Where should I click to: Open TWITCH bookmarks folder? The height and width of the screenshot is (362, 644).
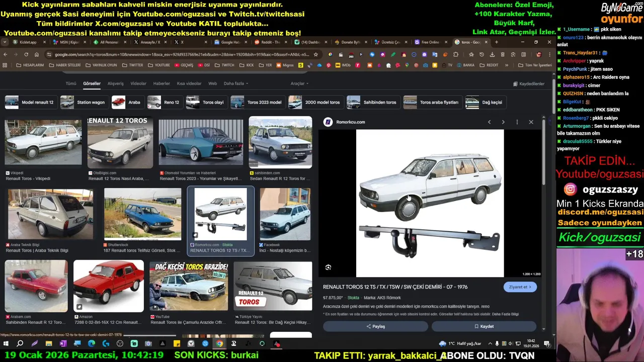point(224,65)
